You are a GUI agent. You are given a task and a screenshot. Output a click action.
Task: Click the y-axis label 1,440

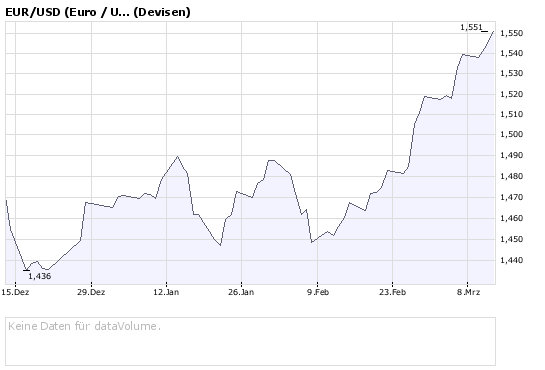(511, 260)
